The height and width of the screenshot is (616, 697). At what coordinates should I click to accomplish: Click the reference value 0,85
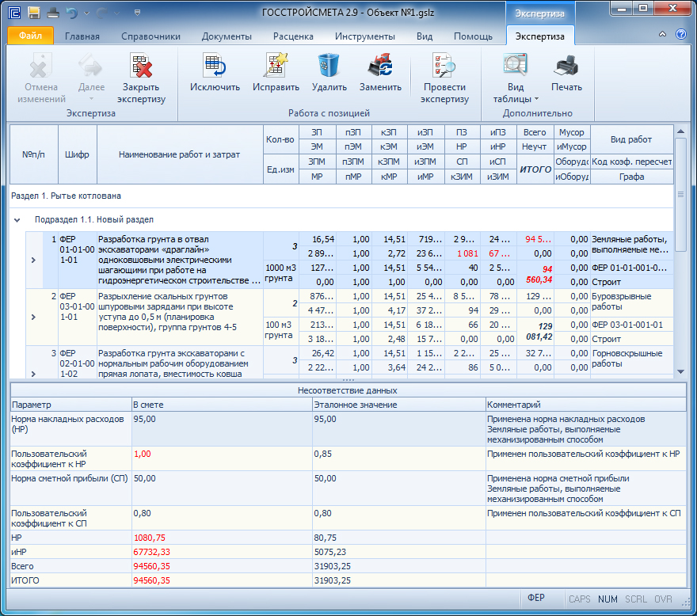pyautogui.click(x=322, y=454)
